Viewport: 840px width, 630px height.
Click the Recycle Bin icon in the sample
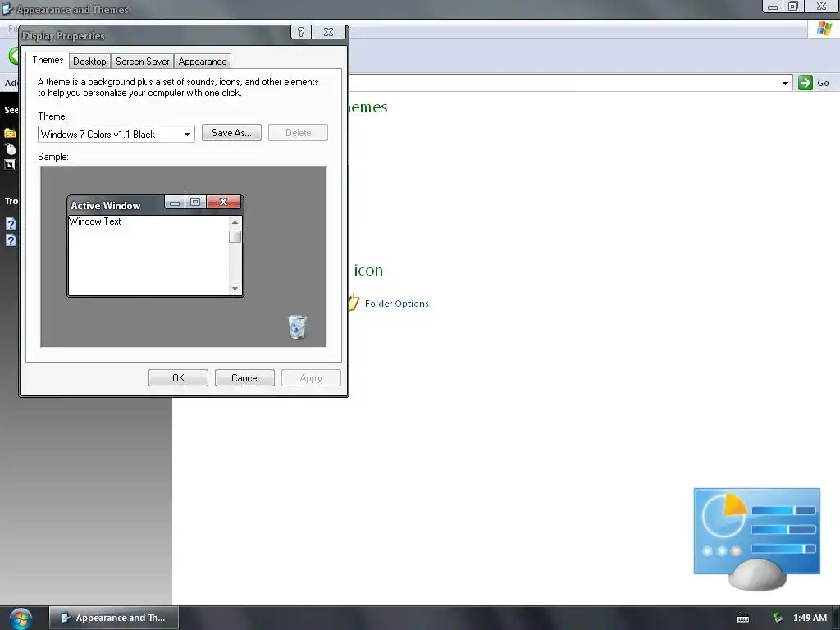(x=297, y=326)
